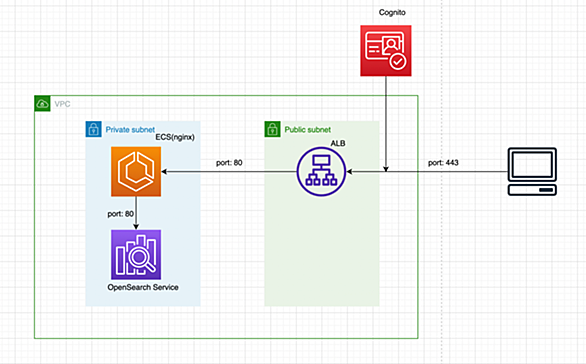Image resolution: width=586 pixels, height=364 pixels.
Task: Click the green VPC cloud icon
Action: [x=42, y=104]
